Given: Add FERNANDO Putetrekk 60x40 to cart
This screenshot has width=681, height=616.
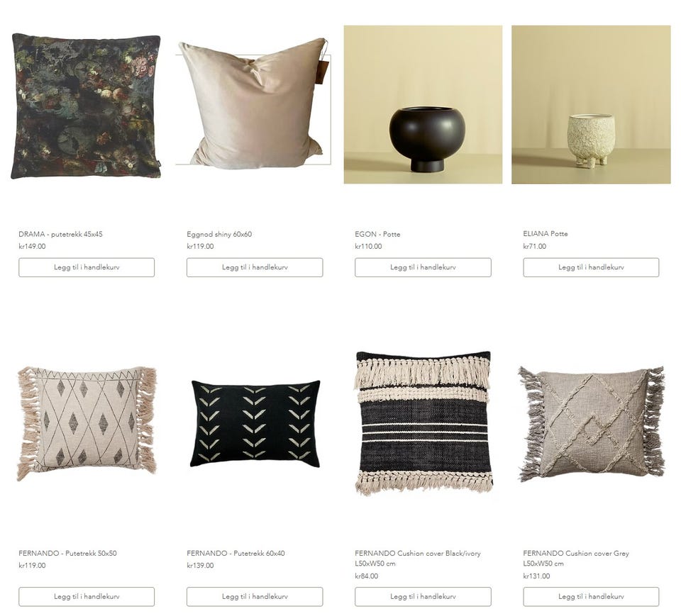Looking at the screenshot, I should (x=255, y=596).
